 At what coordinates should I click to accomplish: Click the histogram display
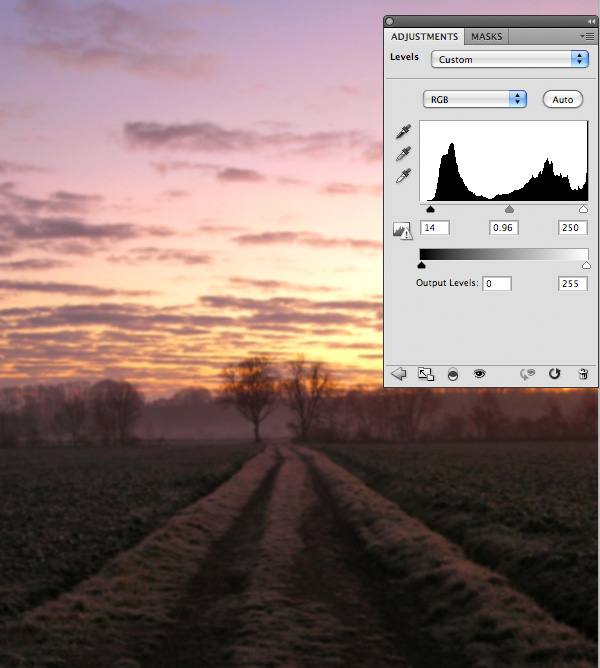[504, 161]
